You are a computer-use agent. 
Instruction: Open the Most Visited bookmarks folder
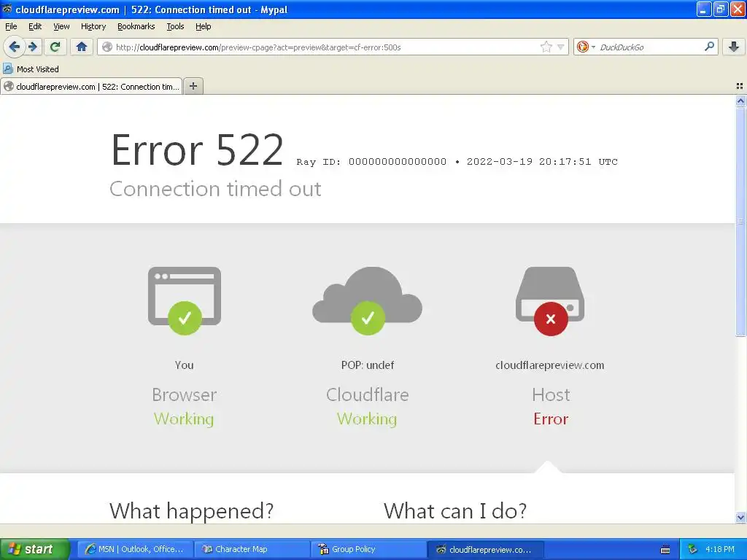point(31,69)
